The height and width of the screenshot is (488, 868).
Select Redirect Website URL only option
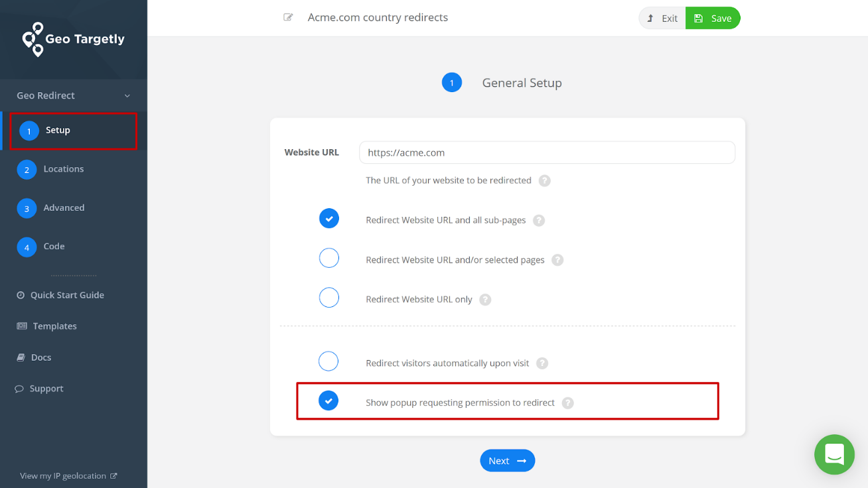coord(329,298)
